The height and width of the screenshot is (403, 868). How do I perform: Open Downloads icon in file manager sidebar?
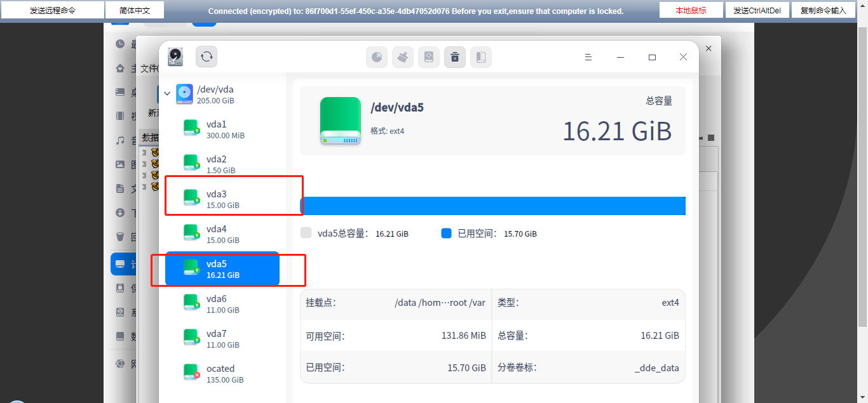coord(120,213)
